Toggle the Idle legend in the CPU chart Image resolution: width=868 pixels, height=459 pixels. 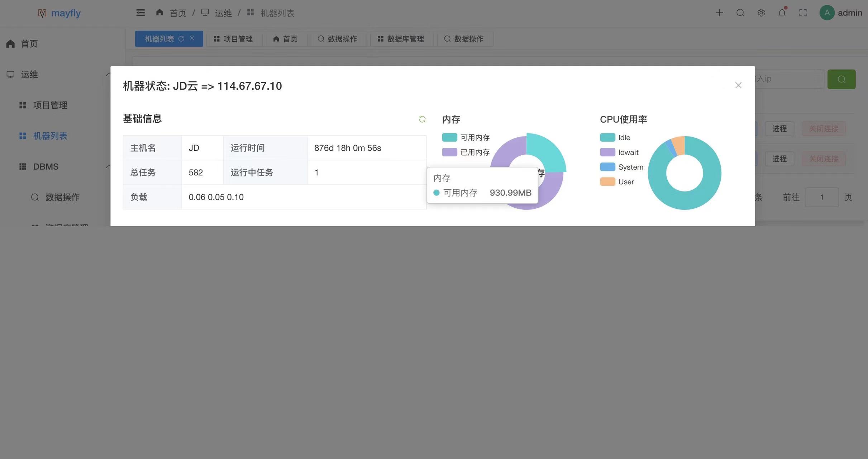click(x=615, y=137)
